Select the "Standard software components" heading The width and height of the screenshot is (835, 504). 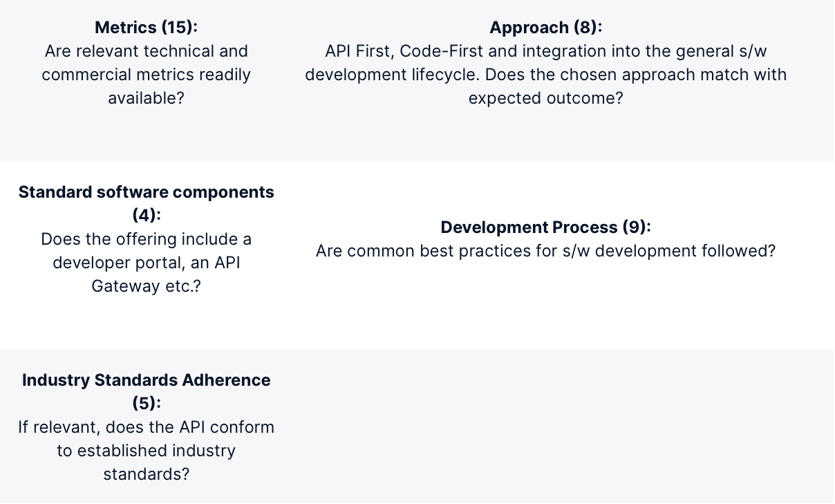[146, 192]
